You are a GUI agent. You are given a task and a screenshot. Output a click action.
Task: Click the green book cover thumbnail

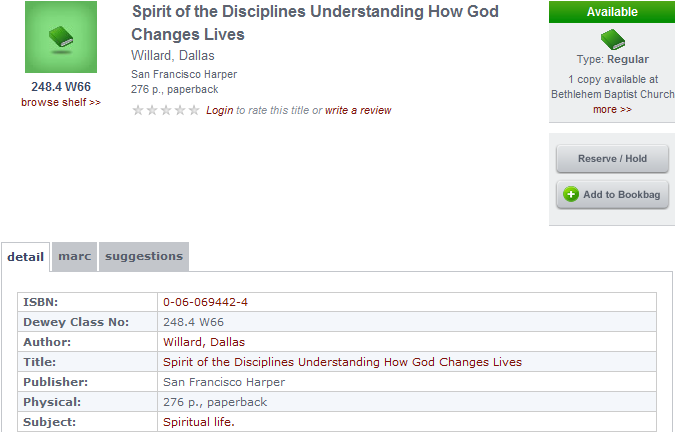pyautogui.click(x=60, y=37)
